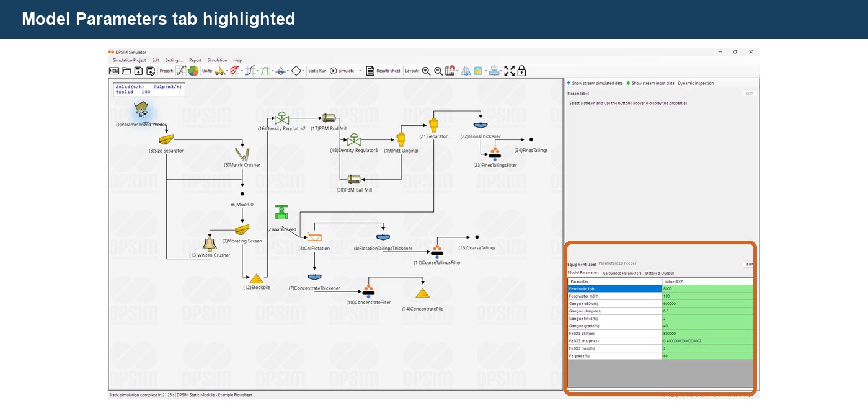Zoom out of the flowsheet layout

tap(438, 71)
